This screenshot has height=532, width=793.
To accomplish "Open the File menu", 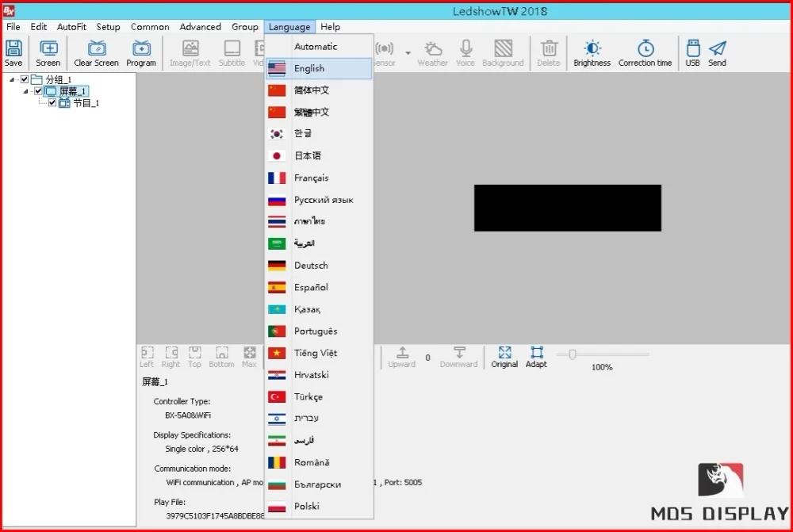I will pyautogui.click(x=13, y=27).
